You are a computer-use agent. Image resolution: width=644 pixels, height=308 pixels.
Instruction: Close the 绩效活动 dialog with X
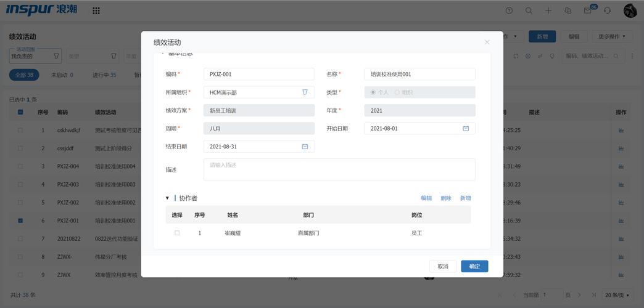pos(487,43)
